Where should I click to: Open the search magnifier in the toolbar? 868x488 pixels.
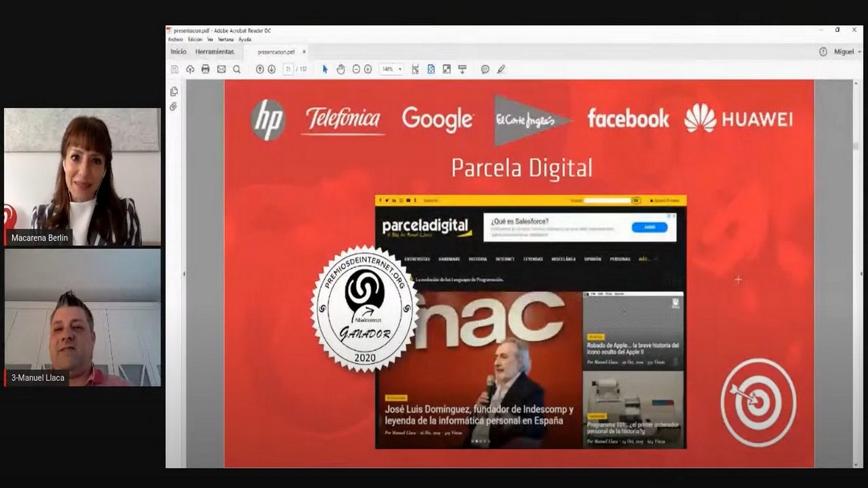(237, 69)
